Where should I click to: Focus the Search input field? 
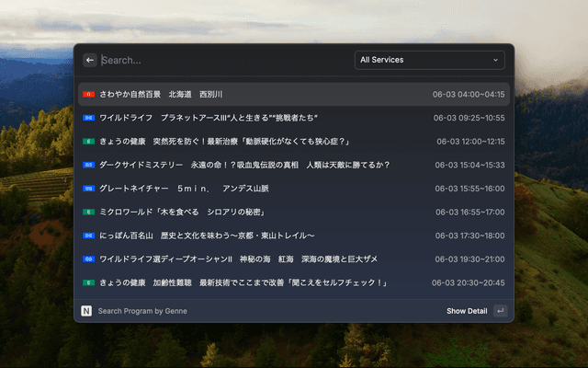(x=220, y=60)
